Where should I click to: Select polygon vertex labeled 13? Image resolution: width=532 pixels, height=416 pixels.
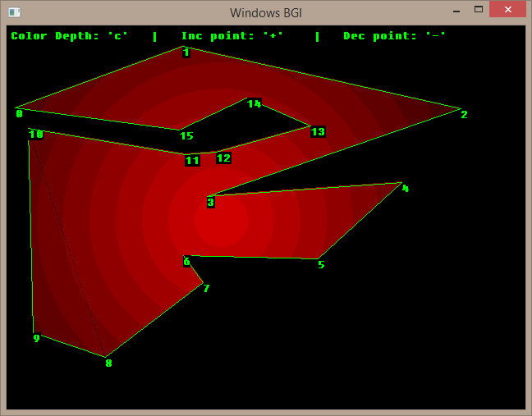tap(318, 131)
